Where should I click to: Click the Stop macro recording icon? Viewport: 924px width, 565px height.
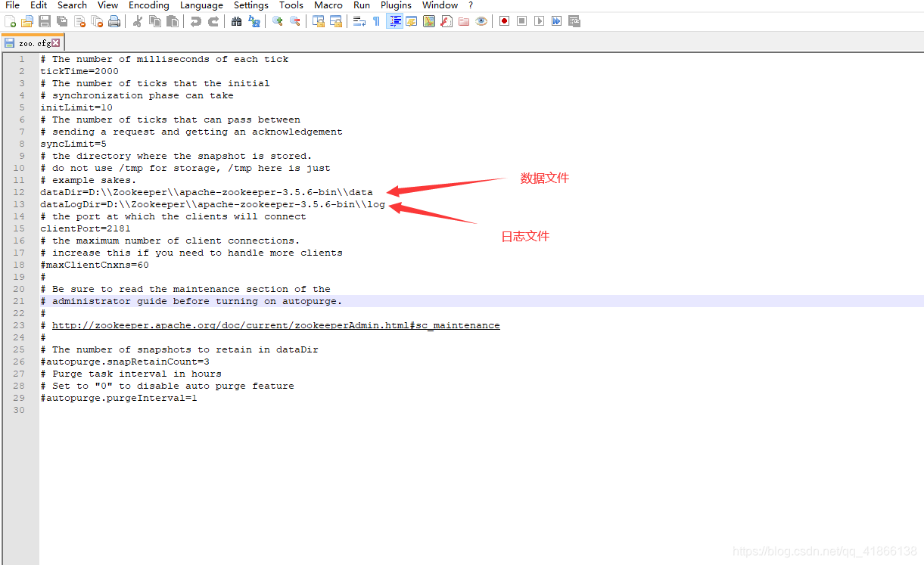pos(521,21)
